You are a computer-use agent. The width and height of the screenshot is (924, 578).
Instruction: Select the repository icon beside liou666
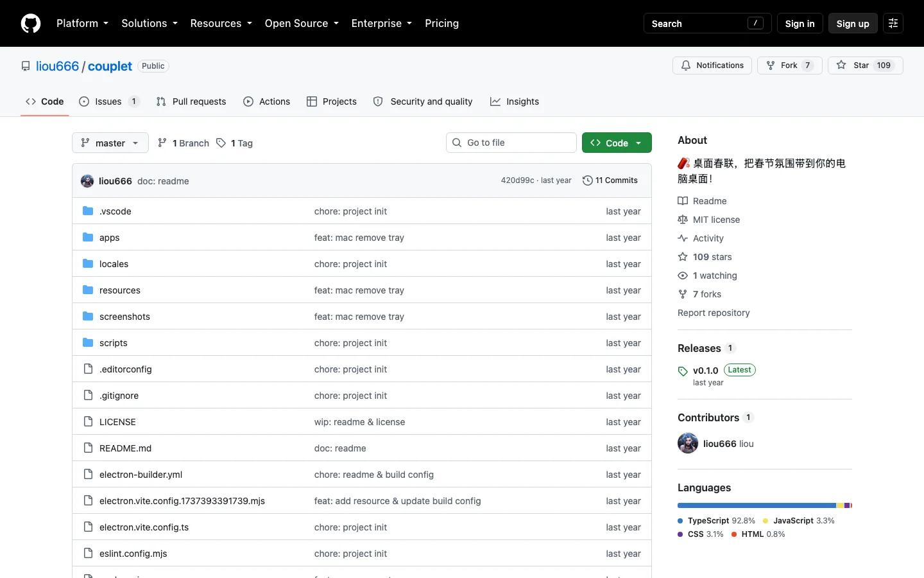pyautogui.click(x=26, y=66)
